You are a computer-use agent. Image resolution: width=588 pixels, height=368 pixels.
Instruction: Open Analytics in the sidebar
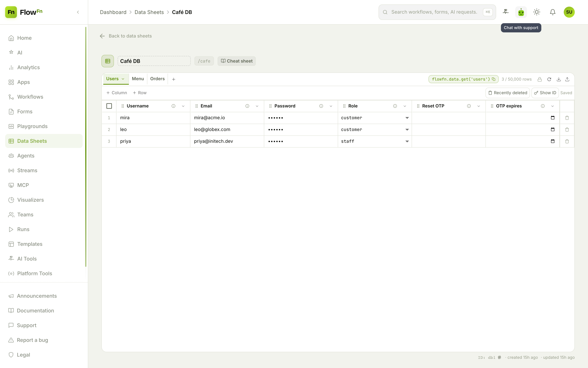tap(44, 67)
